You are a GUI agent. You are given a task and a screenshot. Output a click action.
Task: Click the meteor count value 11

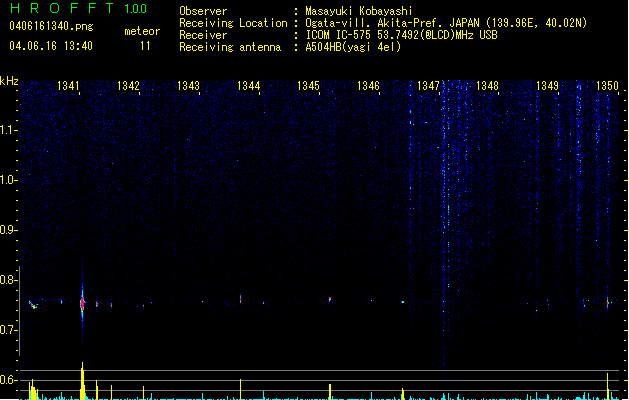click(145, 46)
